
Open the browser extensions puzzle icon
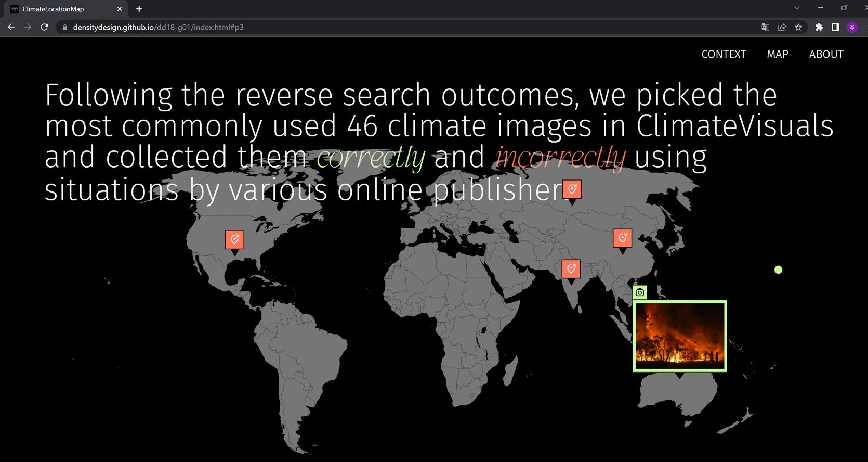click(819, 27)
